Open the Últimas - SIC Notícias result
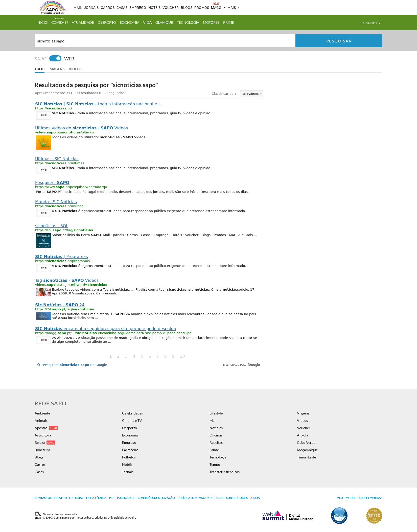This screenshot has width=417, height=532. (57, 159)
